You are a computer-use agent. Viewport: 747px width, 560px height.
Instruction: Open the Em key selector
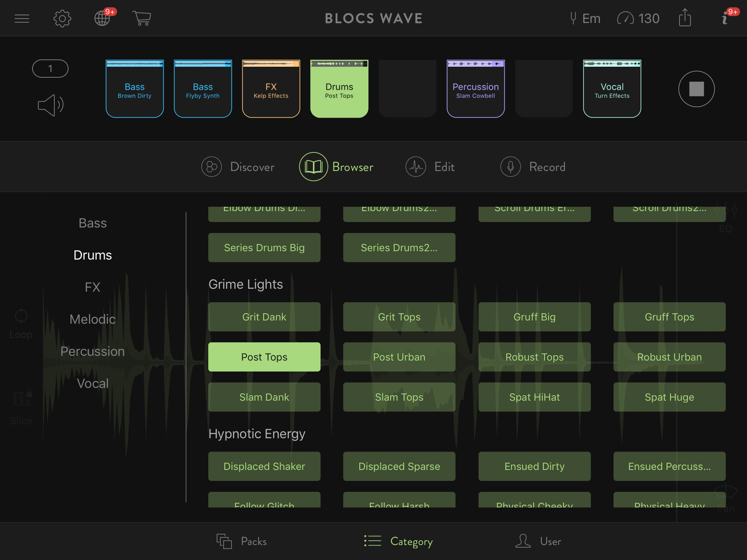(585, 18)
